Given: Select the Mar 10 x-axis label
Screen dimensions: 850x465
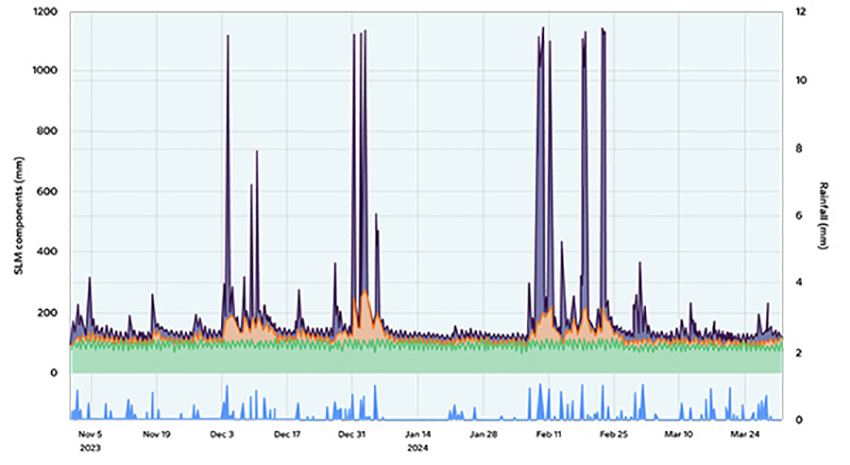Looking at the screenshot, I should 679,435.
